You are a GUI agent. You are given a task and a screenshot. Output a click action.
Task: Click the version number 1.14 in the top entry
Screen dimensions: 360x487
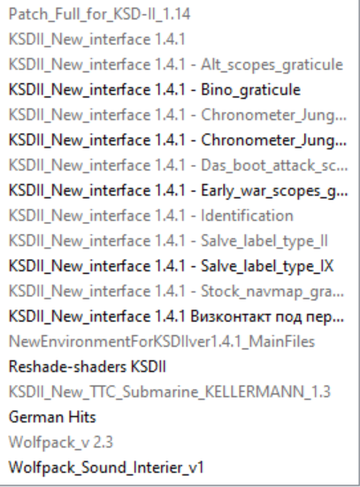pos(176,14)
